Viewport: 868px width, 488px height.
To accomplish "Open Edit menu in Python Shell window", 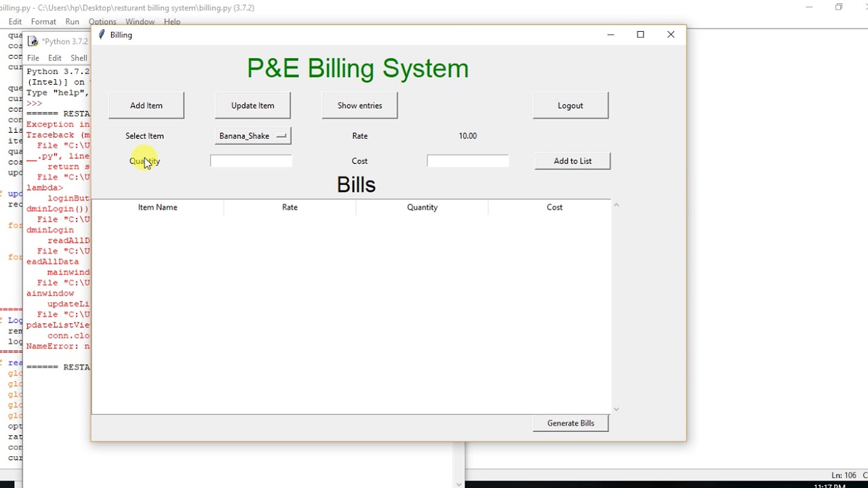I will click(x=55, y=58).
